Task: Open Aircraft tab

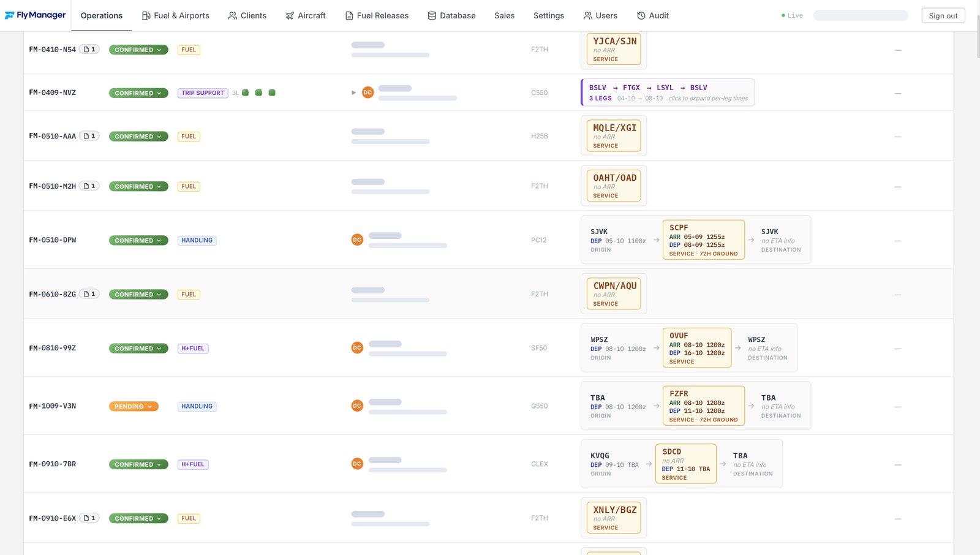Action: (306, 15)
